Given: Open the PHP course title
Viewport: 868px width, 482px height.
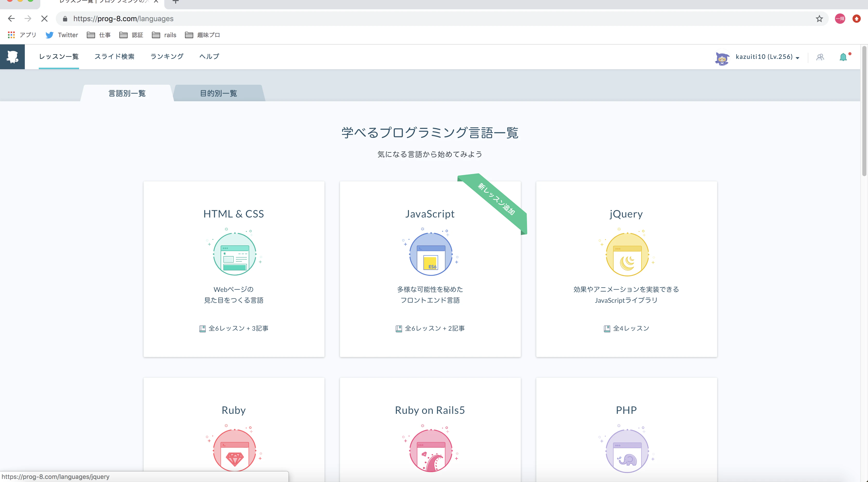Looking at the screenshot, I should (x=626, y=410).
